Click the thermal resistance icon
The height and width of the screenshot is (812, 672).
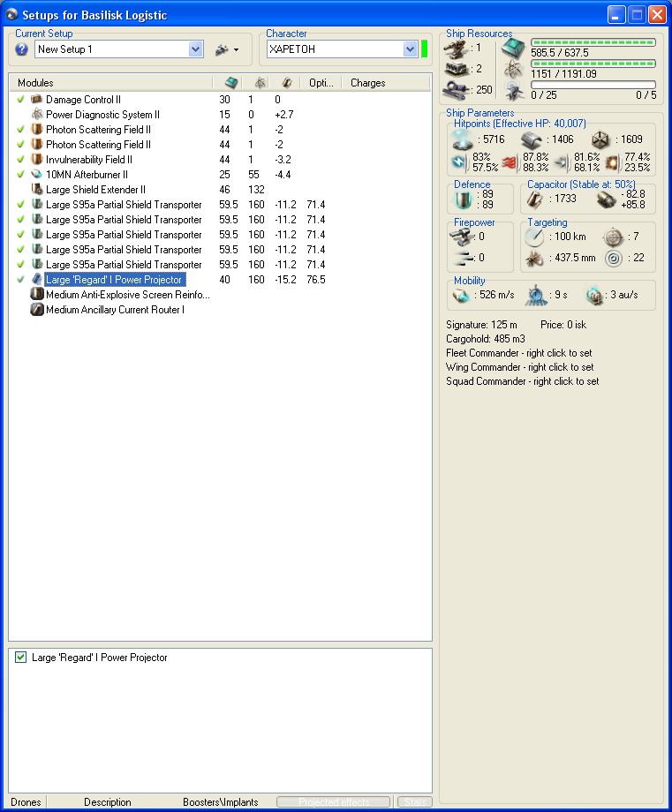(x=510, y=162)
